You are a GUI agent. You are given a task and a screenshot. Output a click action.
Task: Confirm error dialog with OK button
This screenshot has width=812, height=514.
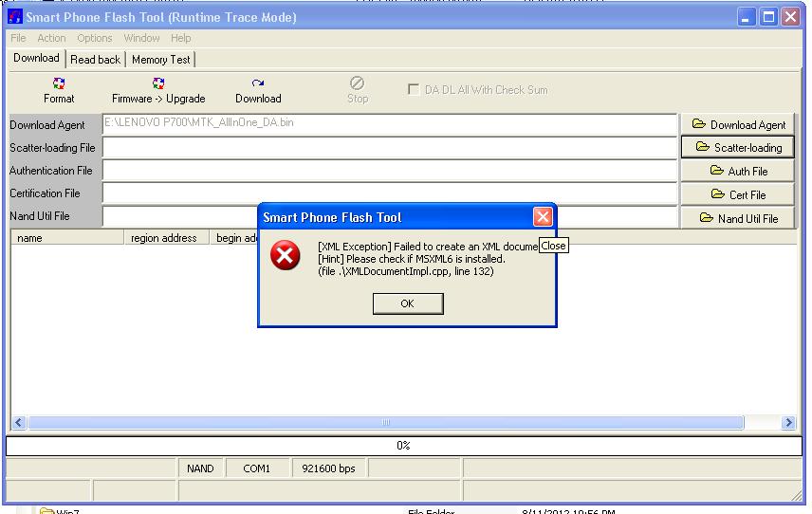(408, 303)
